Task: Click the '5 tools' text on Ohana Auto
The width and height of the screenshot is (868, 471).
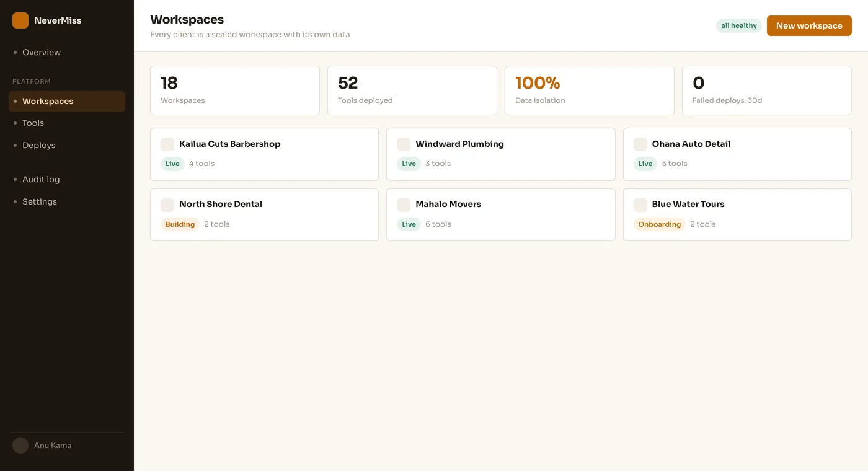Action: [x=675, y=164]
